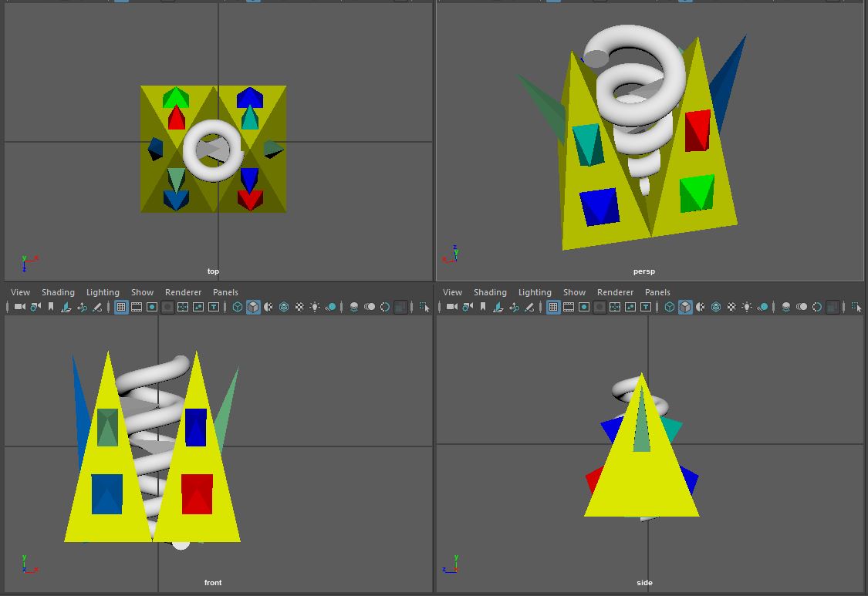Select Grease Pencil tool in front panel toolbar
The image size is (868, 596).
tap(97, 307)
